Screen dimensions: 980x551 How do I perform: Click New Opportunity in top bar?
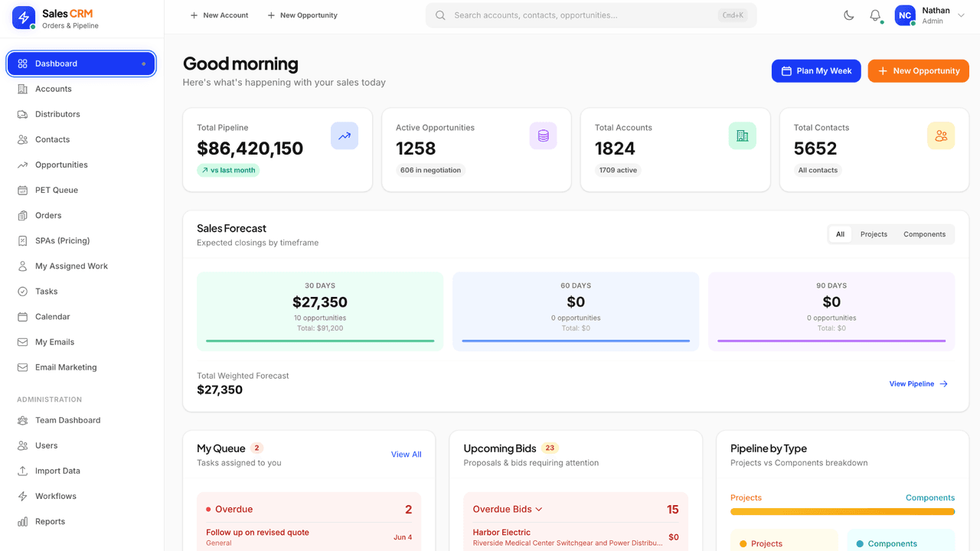click(x=302, y=15)
